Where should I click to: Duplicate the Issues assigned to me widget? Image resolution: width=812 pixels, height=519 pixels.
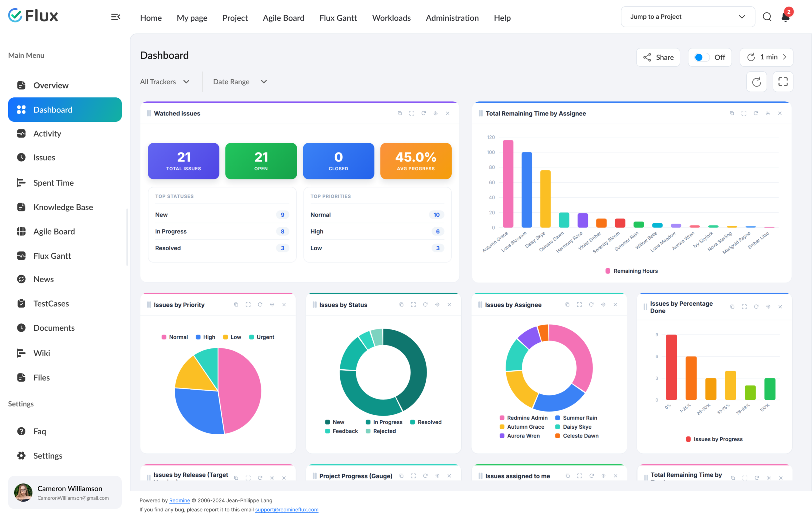click(x=567, y=476)
